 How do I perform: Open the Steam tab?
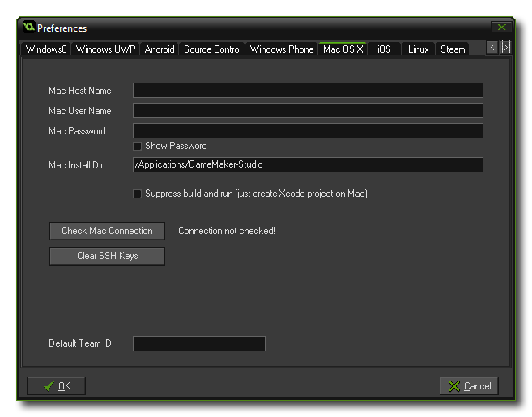coord(453,49)
